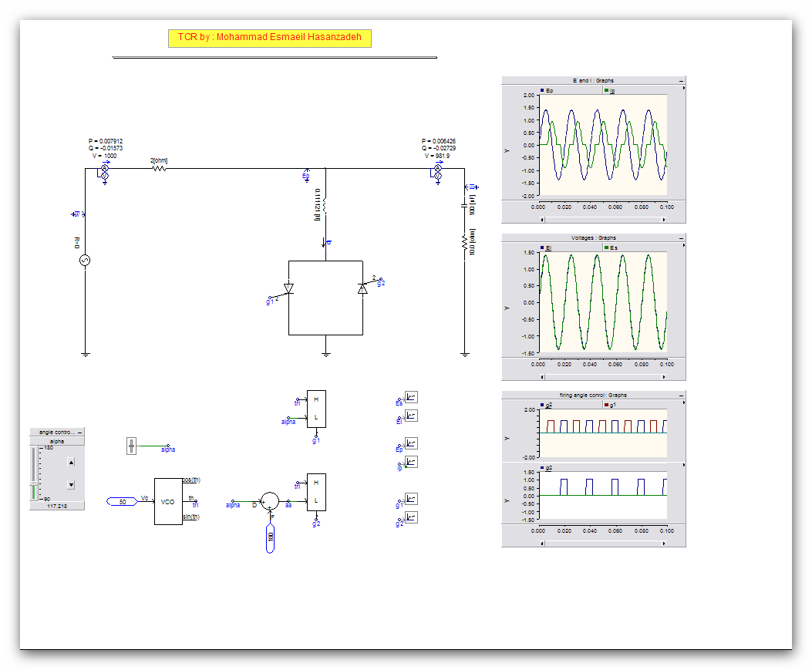Click the 10.0 [ohm] load resistor
Viewport: 812px width, 670px height.
[464, 242]
